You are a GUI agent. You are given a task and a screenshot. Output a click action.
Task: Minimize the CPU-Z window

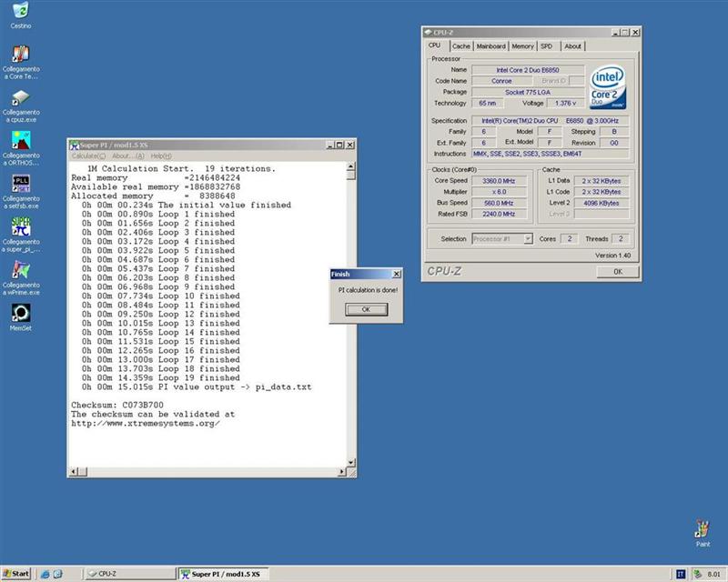pos(616,33)
